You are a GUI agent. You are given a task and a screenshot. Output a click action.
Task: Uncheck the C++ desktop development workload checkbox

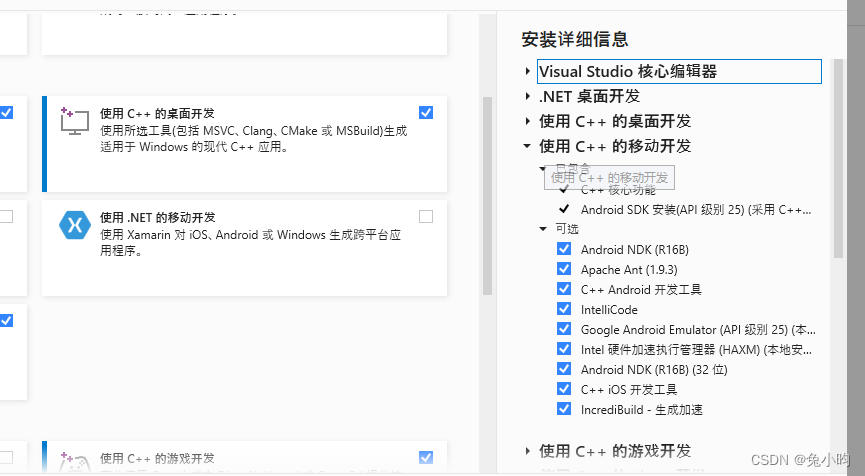(x=426, y=113)
